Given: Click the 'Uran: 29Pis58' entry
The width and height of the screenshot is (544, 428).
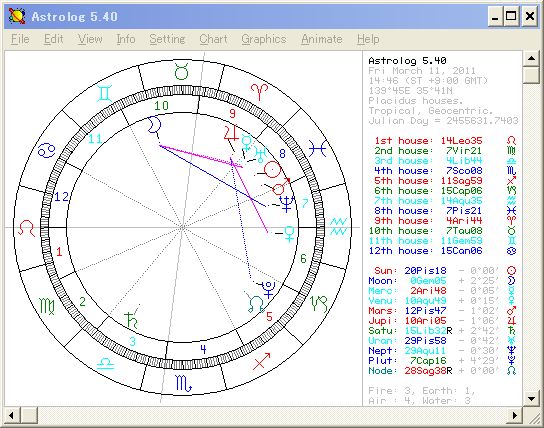Looking at the screenshot, I should [x=443, y=341].
